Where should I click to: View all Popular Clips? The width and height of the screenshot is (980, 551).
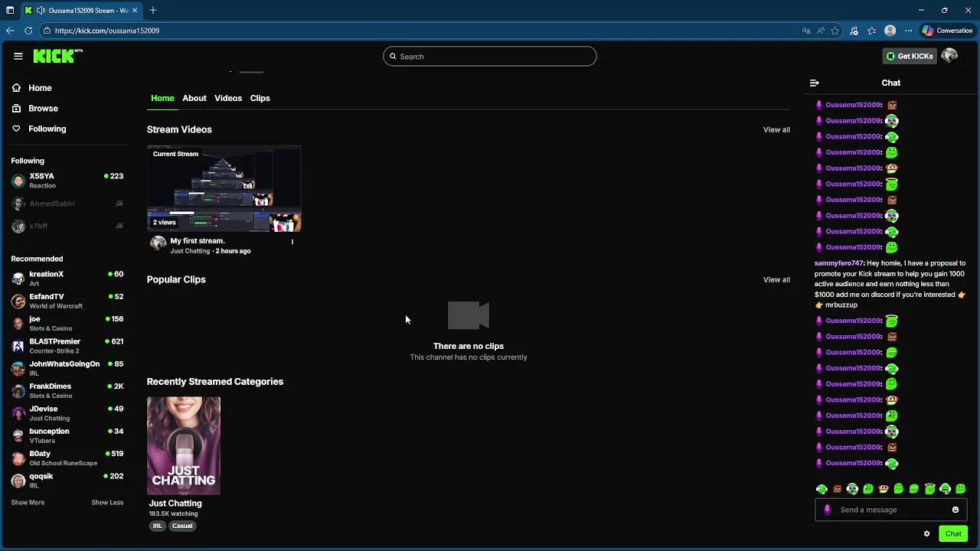776,279
